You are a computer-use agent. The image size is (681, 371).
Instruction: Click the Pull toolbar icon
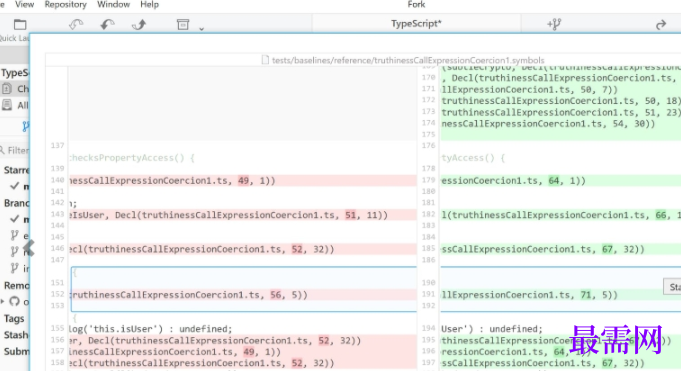(107, 24)
